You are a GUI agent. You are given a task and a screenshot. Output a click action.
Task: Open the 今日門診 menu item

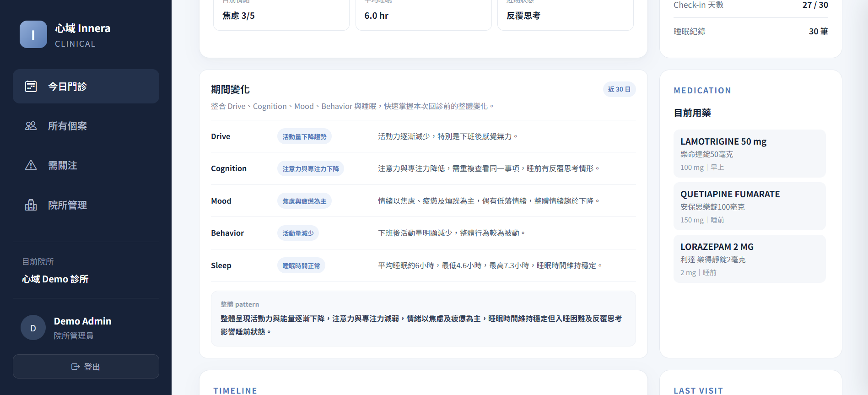click(86, 86)
